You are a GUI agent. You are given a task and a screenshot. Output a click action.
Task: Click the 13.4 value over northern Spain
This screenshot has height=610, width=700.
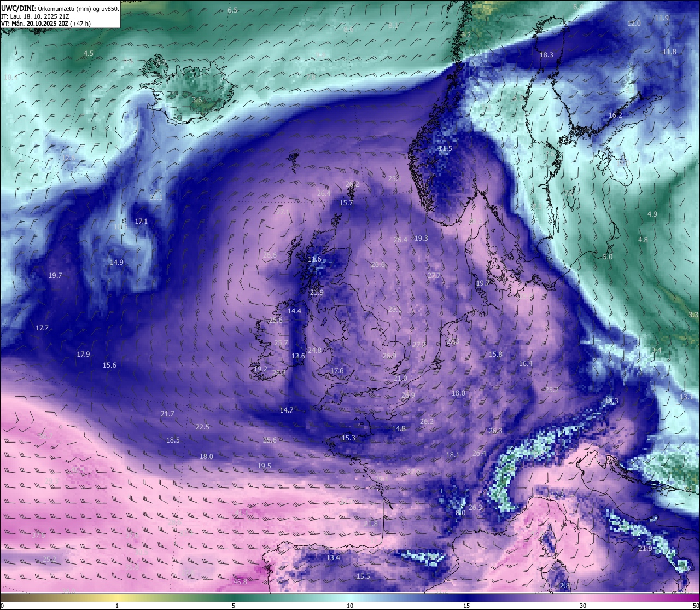(x=333, y=557)
